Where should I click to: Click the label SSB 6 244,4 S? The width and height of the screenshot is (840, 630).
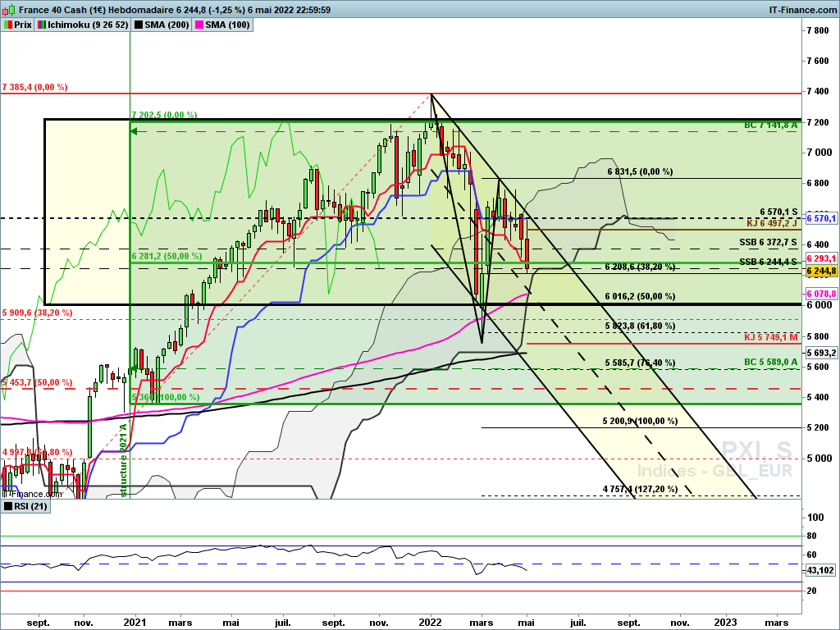pos(768,262)
